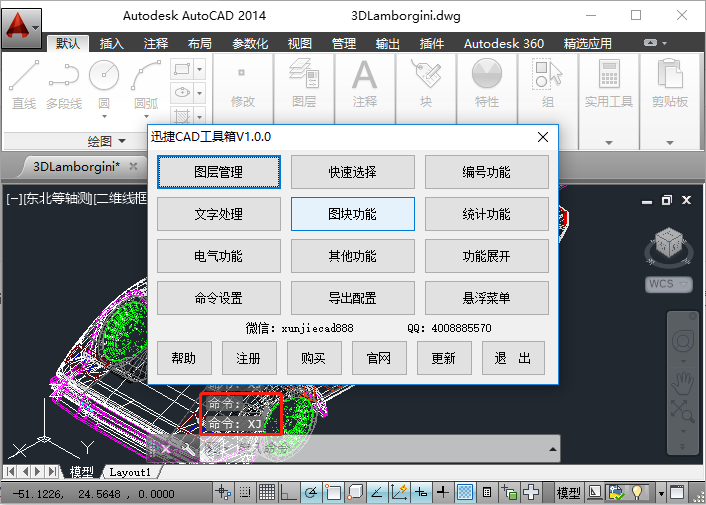This screenshot has width=706, height=505.
Task: Expand the 实用工具 panel arrow
Action: coord(609,142)
